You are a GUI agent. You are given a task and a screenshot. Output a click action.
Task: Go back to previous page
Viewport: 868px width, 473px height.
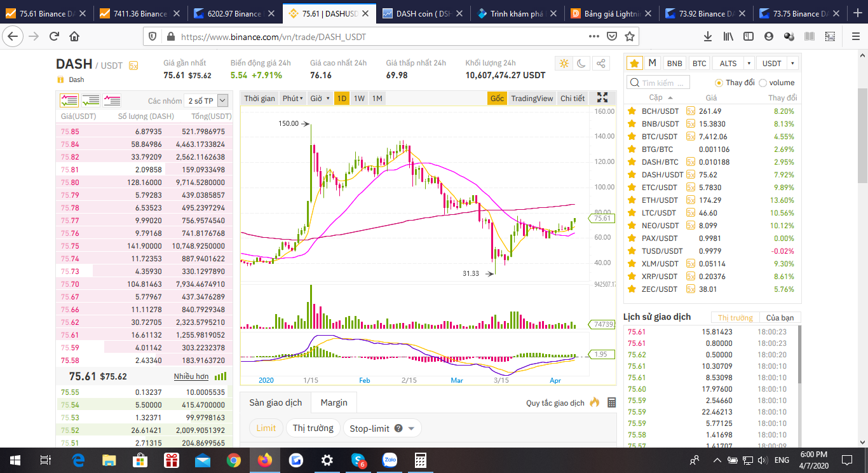pos(13,37)
